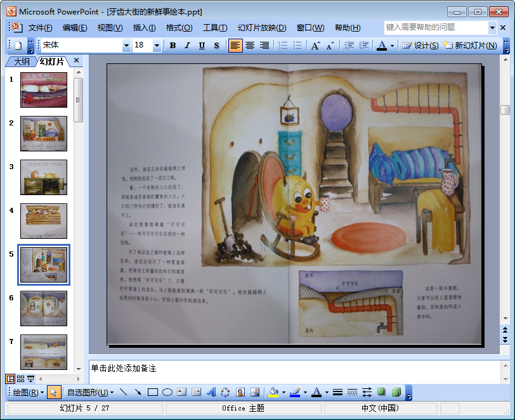Image resolution: width=515 pixels, height=420 pixels.
Task: Apply the font color from toolbar
Action: [x=381, y=45]
